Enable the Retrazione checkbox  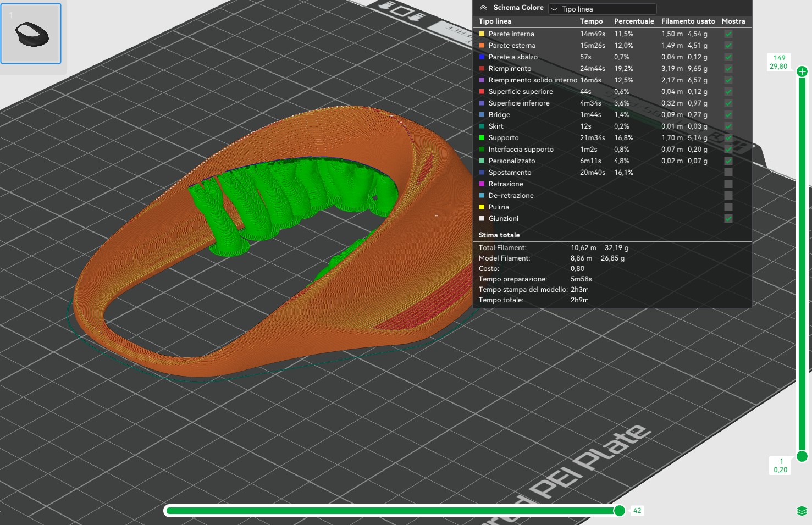coord(728,184)
